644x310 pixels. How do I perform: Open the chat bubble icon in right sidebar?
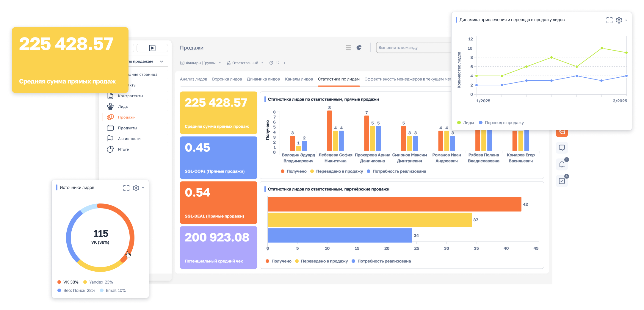pos(562,148)
